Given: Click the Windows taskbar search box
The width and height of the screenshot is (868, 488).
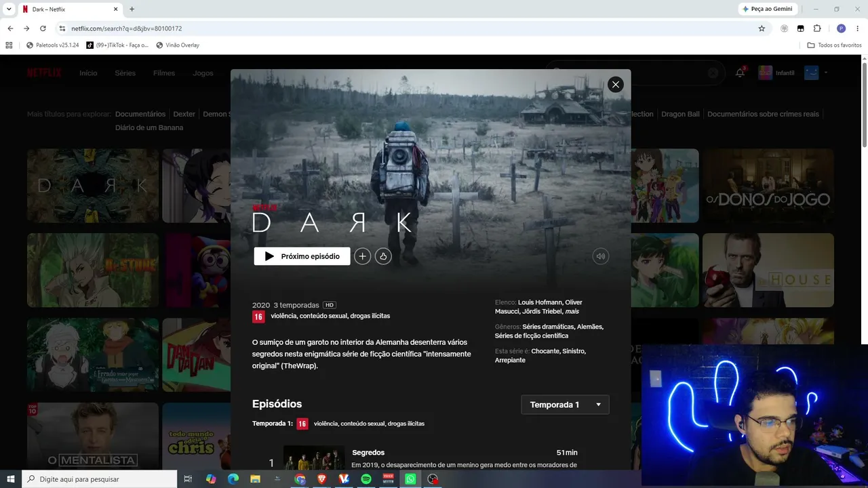Looking at the screenshot, I should tap(100, 479).
